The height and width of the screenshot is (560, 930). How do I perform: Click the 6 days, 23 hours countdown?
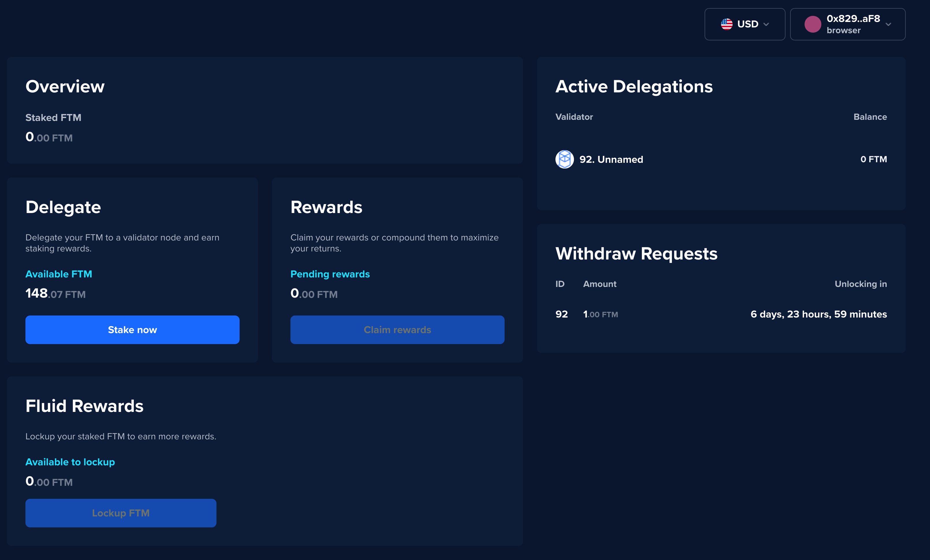tap(818, 314)
